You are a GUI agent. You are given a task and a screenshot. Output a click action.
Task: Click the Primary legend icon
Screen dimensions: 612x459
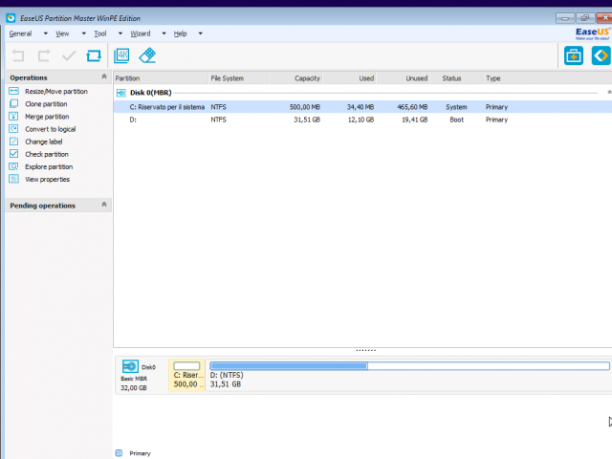coord(119,453)
